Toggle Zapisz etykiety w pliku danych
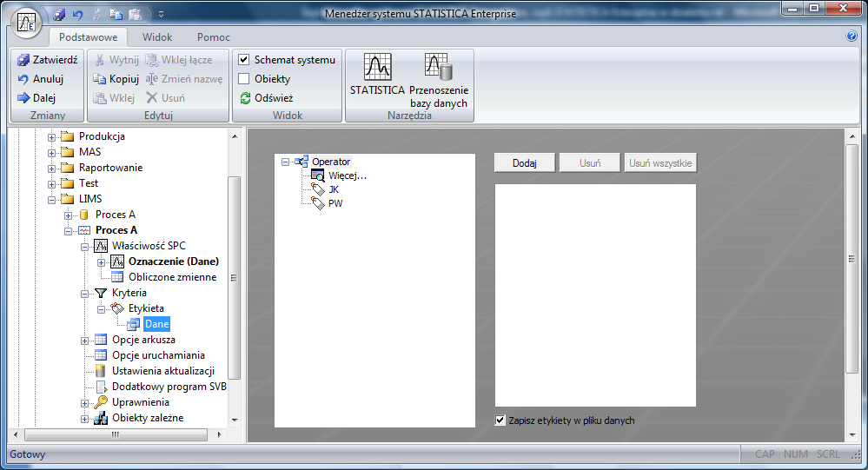This screenshot has width=868, height=470. click(x=500, y=420)
